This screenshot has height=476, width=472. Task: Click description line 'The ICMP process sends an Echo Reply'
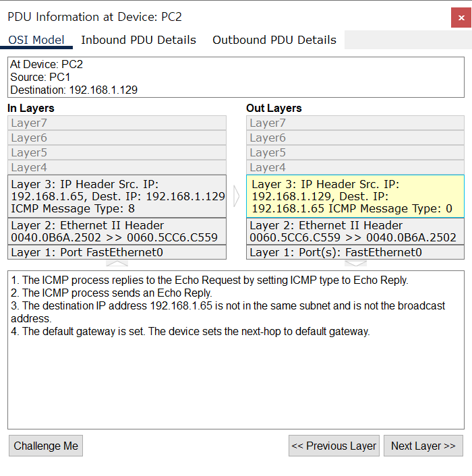pyautogui.click(x=111, y=293)
